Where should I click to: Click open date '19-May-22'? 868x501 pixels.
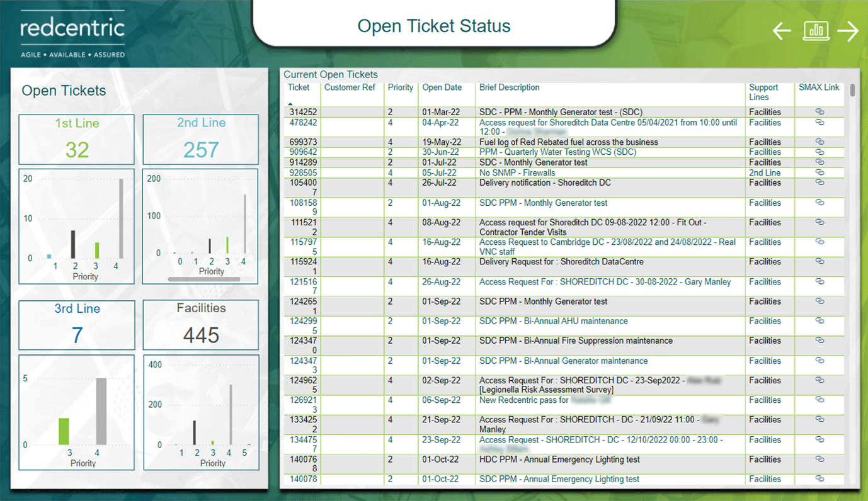click(x=442, y=142)
